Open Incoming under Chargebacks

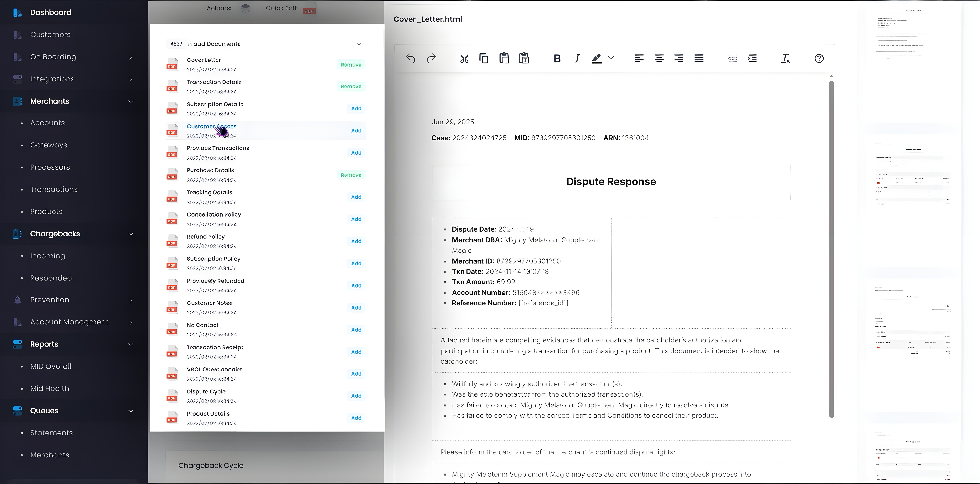[x=48, y=256]
